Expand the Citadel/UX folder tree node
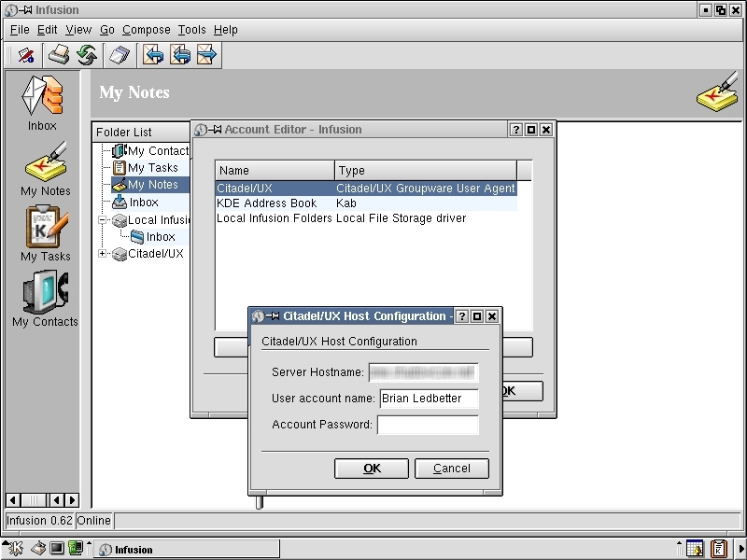Viewport: 747px width, 560px height. 102,254
